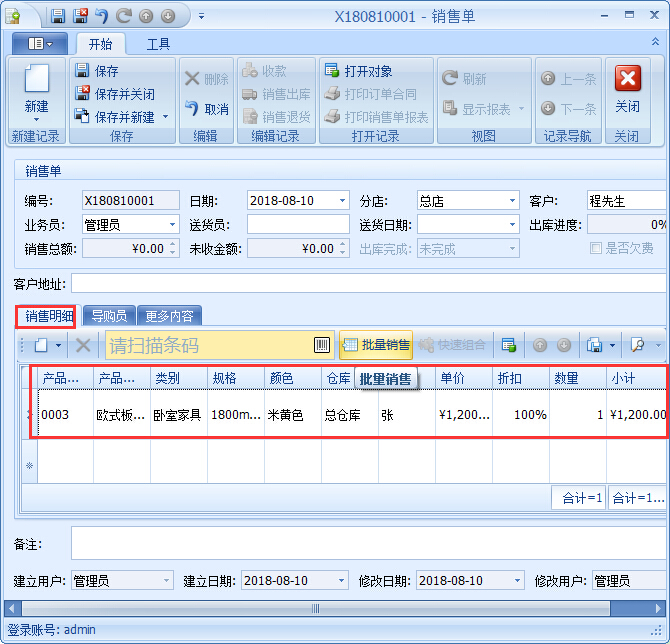Viewport: 670px width, 644px height.
Task: Open the 更多内容 tab
Action: tap(169, 316)
